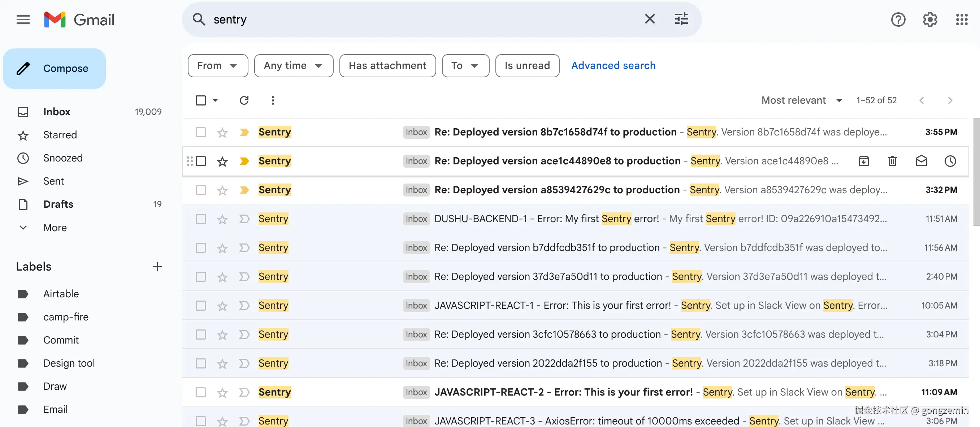Viewport: 980px width, 427px height.
Task: Toggle importance marker on JAVASCRIPT-REACT-1 email
Action: pos(244,306)
